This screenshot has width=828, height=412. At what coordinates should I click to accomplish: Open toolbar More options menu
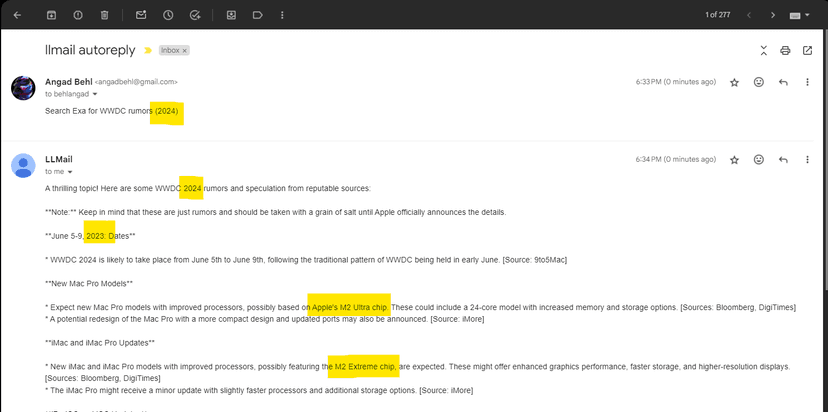click(283, 15)
